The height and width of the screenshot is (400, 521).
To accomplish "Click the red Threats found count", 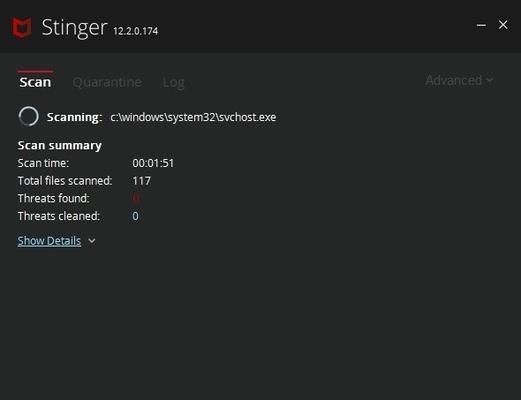I will pyautogui.click(x=136, y=199).
